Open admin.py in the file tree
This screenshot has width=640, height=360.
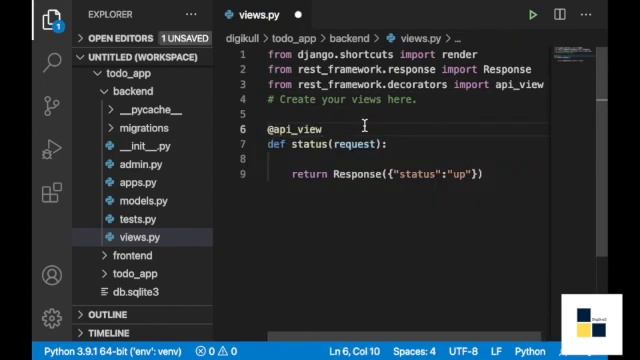tap(141, 164)
